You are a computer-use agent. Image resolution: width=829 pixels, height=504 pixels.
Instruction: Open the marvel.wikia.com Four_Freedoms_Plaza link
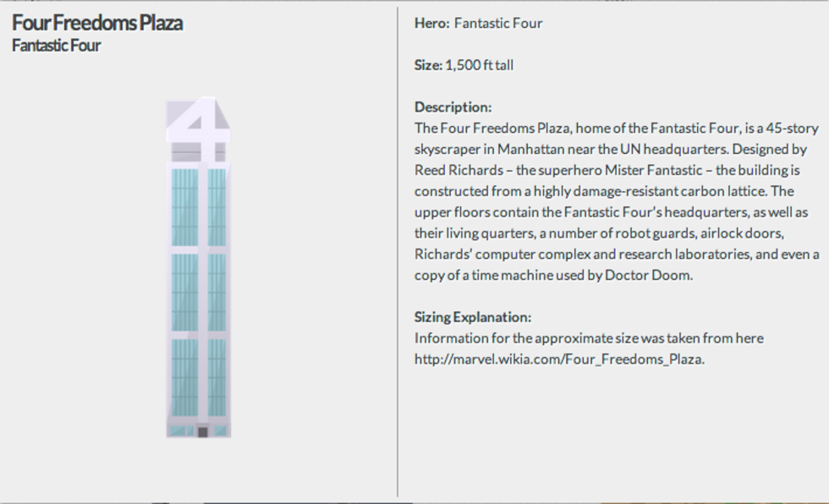click(x=558, y=359)
